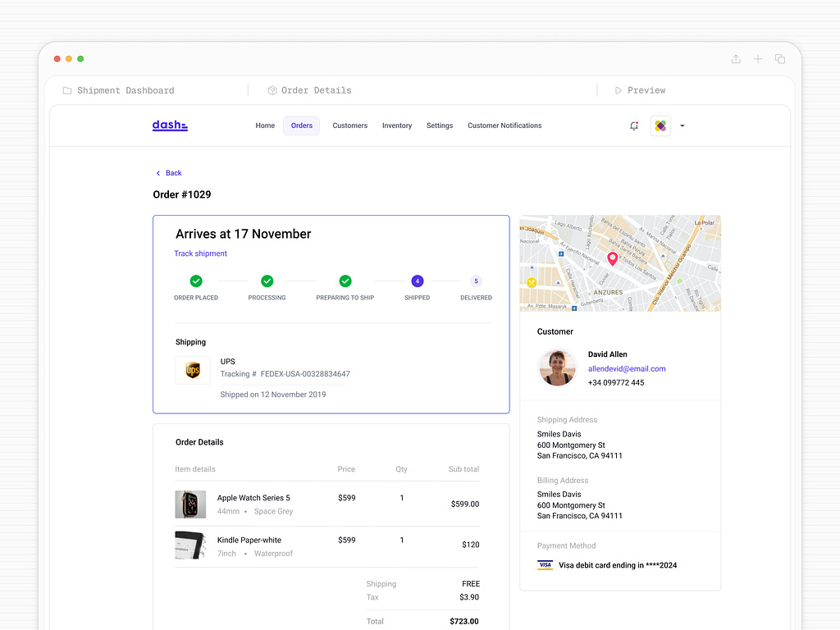Click David Allen's profile photo
The image size is (840, 630).
[x=557, y=367]
